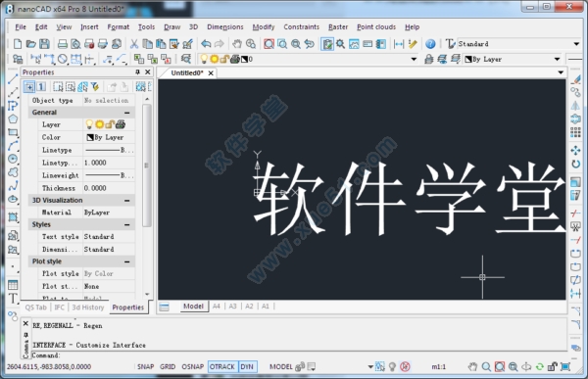The image size is (588, 379).
Task: Open the File menu
Action: pyautogui.click(x=21, y=27)
